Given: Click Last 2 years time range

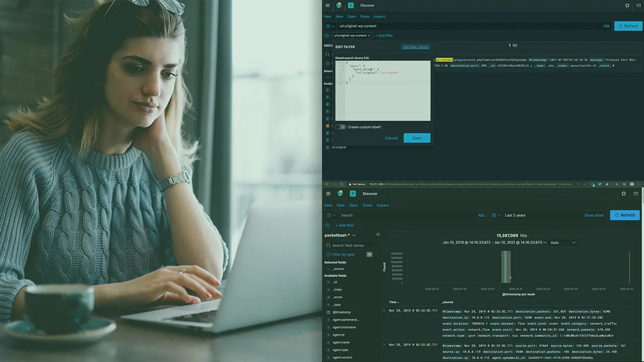Looking at the screenshot, I should (x=515, y=215).
